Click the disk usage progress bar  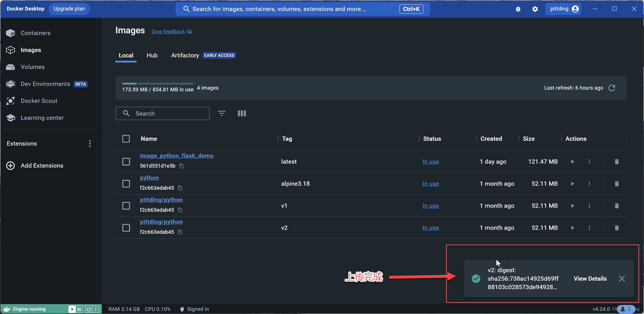tap(158, 84)
